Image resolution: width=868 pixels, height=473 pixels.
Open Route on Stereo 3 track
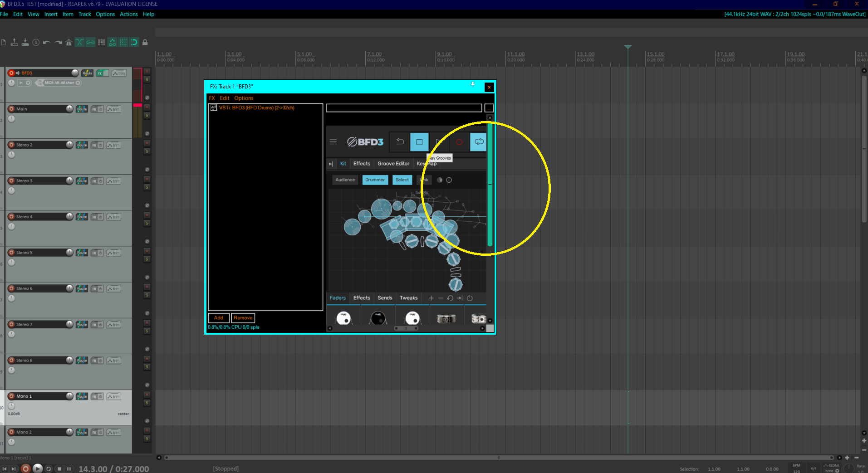pos(82,181)
